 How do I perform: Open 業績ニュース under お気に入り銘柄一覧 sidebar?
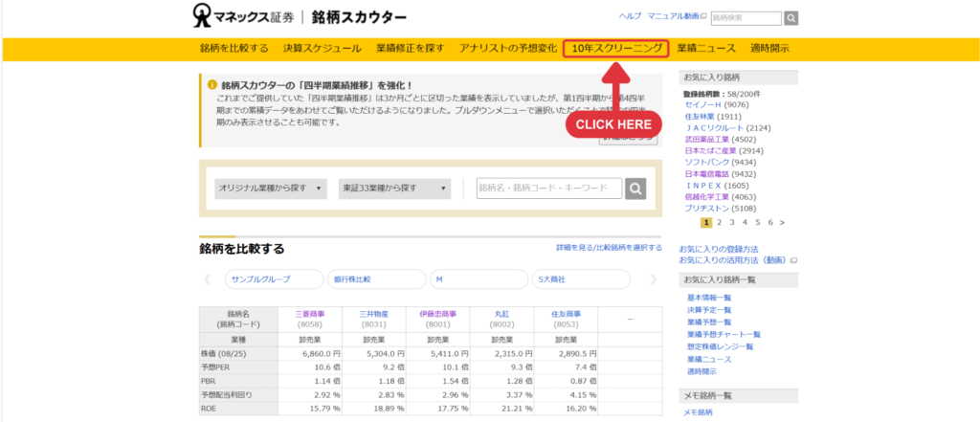(709, 360)
